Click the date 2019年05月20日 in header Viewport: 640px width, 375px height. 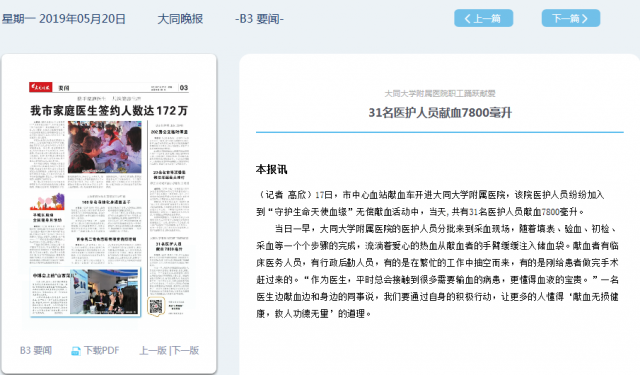[x=82, y=19]
